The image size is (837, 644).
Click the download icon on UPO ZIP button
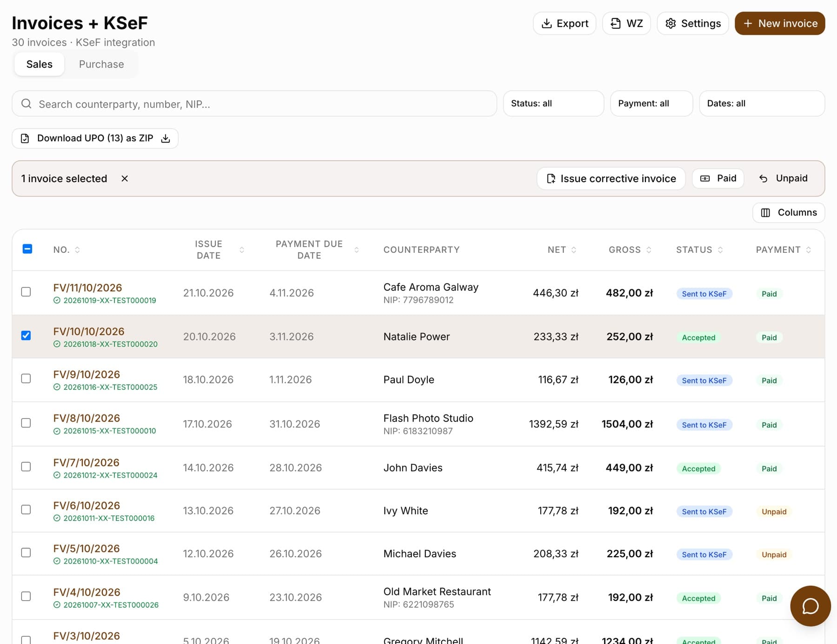point(166,138)
